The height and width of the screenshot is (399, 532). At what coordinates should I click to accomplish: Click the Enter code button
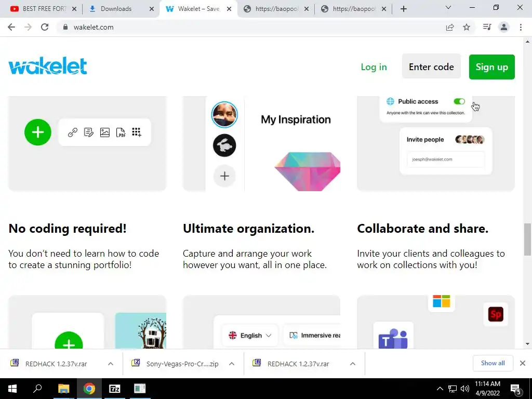(431, 67)
